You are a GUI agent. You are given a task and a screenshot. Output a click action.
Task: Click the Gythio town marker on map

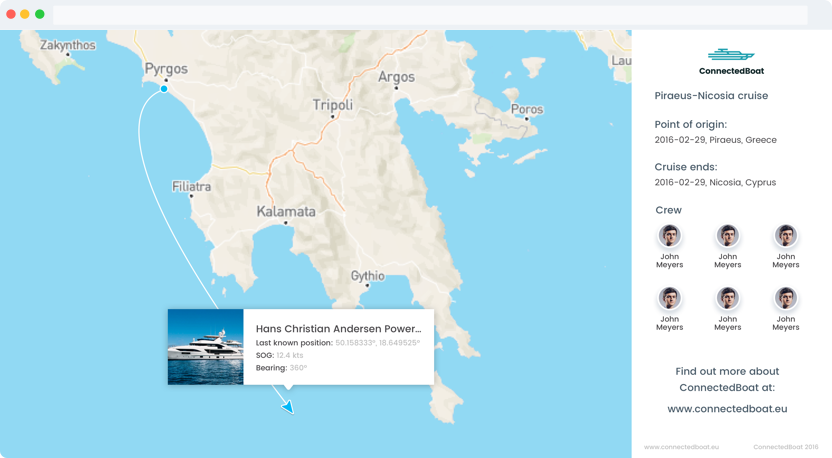pyautogui.click(x=367, y=287)
